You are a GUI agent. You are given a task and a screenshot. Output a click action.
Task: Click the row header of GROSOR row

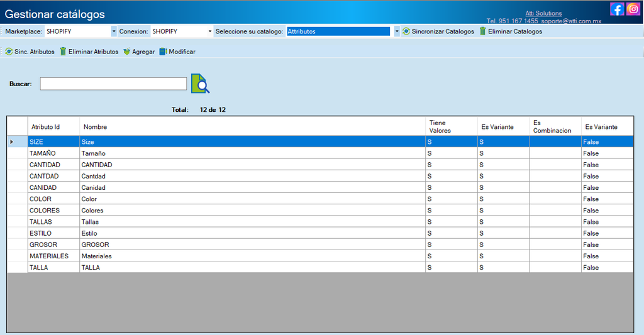pyautogui.click(x=17, y=244)
